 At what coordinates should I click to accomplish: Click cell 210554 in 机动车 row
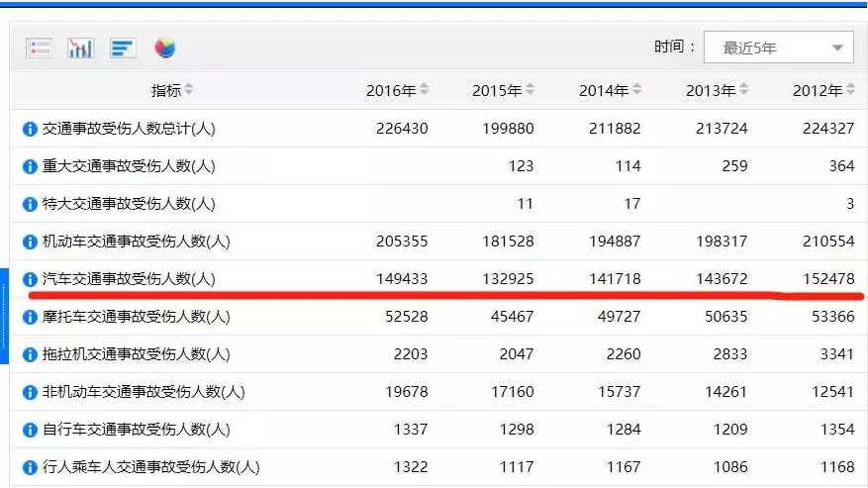pos(828,242)
